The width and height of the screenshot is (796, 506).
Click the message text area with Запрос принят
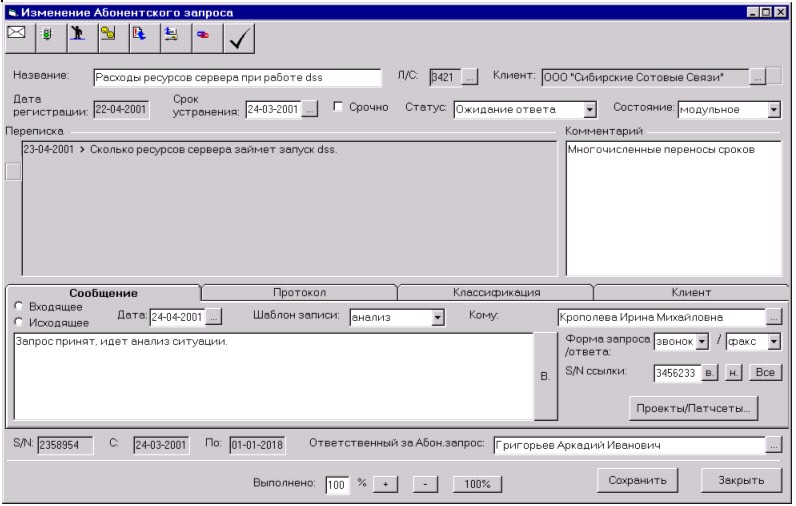pyautogui.click(x=273, y=376)
